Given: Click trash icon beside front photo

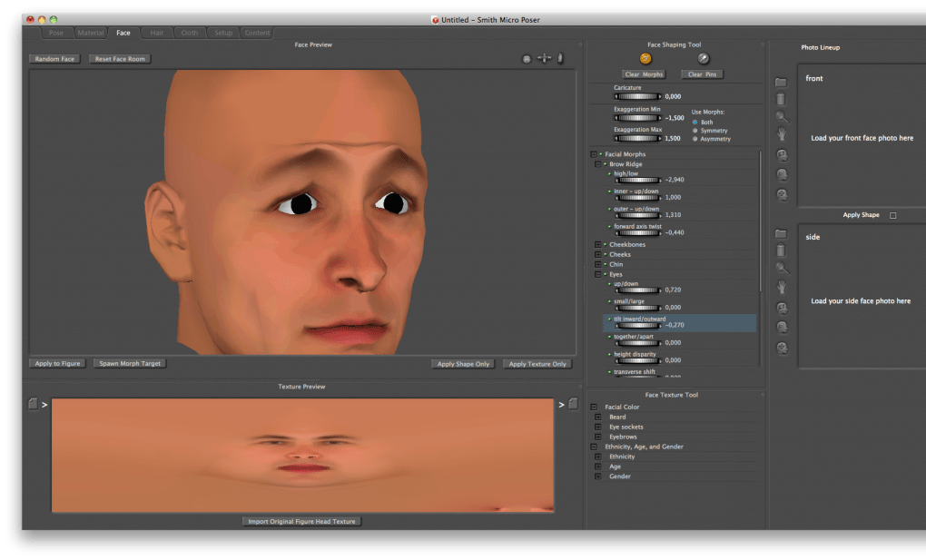Looking at the screenshot, I should [781, 99].
